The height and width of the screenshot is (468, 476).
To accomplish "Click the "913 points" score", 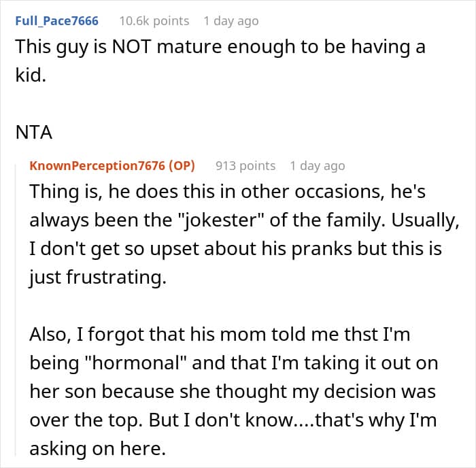I will [245, 165].
